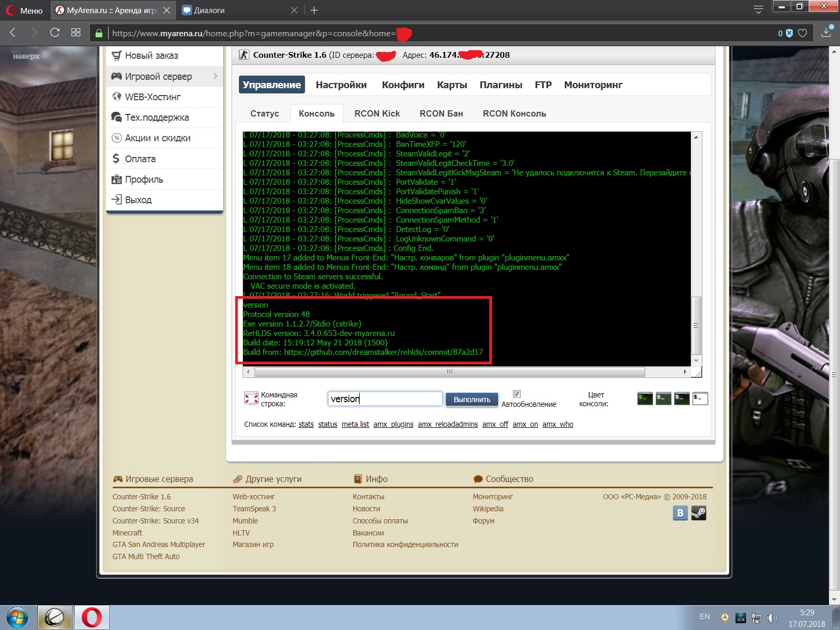
Task: Click the profile icon beside Профиль
Action: (x=116, y=179)
